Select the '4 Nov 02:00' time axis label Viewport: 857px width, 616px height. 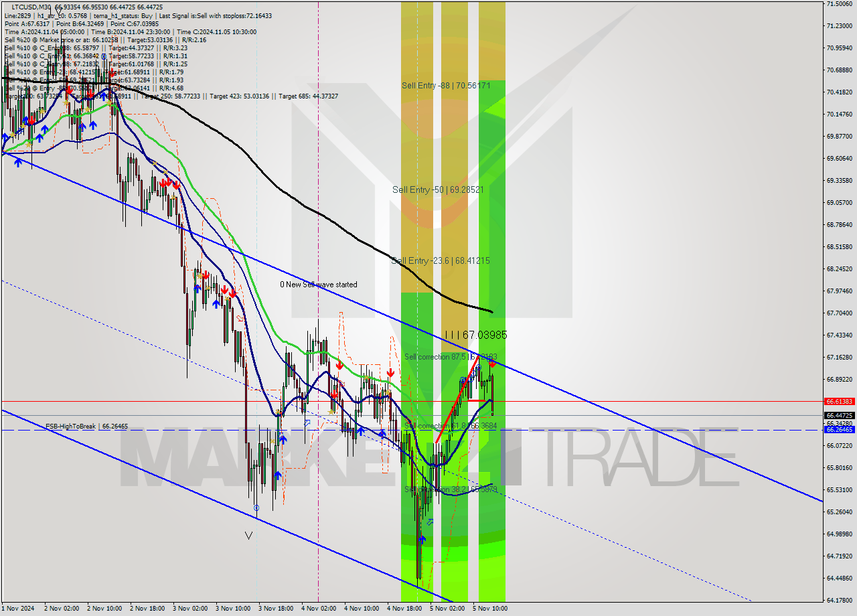[x=319, y=609]
